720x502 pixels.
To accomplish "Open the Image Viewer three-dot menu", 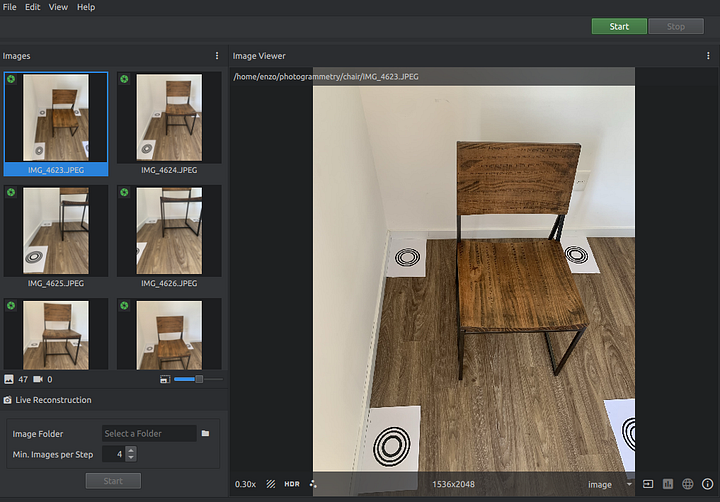I will pos(708,56).
